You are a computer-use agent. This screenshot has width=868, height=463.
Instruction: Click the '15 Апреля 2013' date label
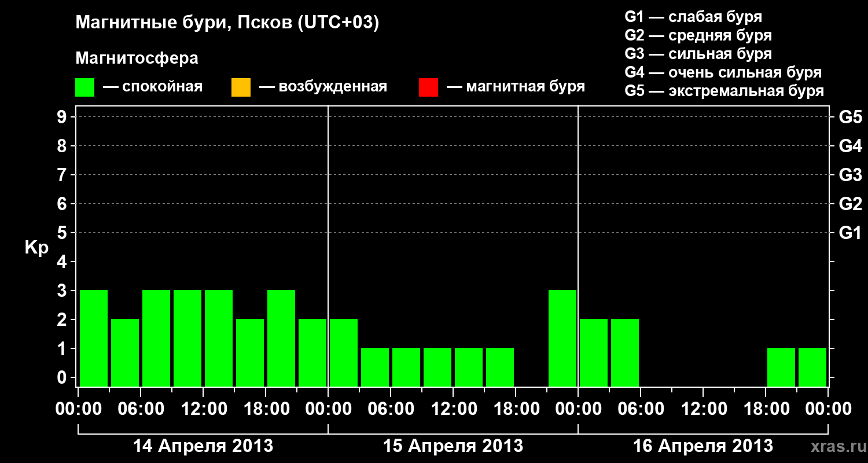pyautogui.click(x=453, y=446)
